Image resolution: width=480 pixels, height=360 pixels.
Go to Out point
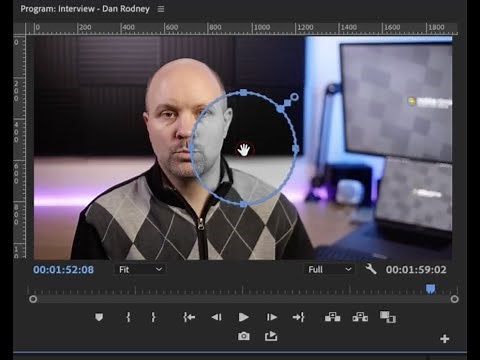(298, 317)
